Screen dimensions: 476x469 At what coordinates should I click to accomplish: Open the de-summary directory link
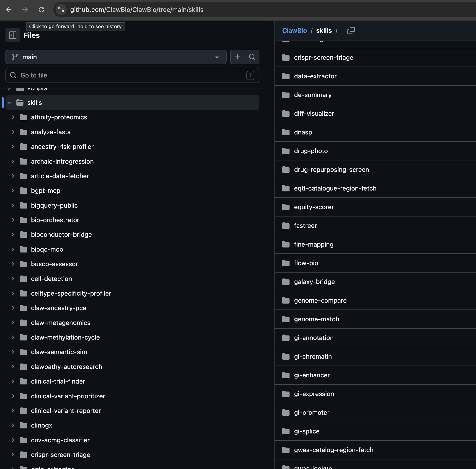(313, 95)
